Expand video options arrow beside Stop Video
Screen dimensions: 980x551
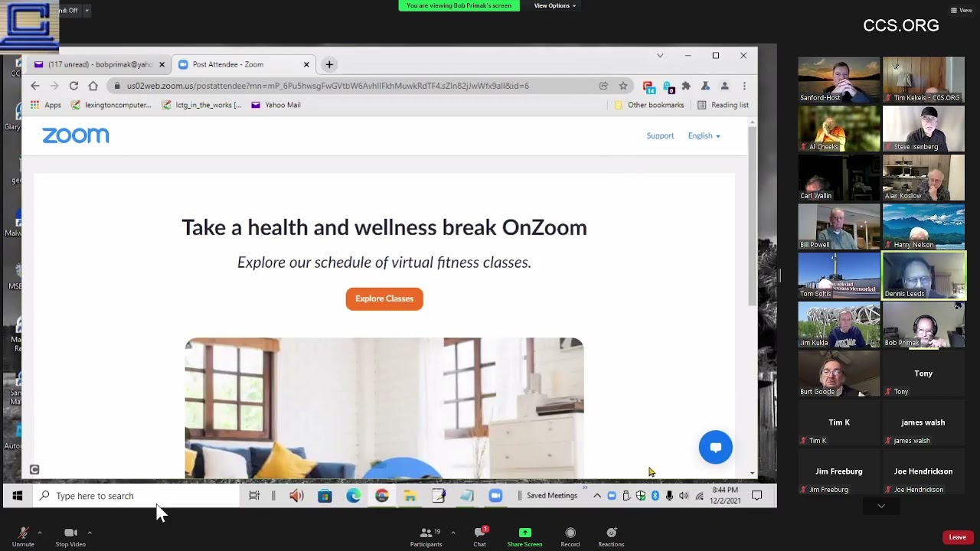90,533
